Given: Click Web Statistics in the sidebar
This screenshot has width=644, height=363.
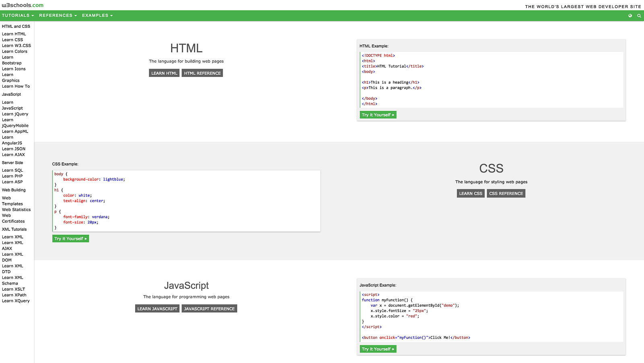Looking at the screenshot, I should [17, 210].
